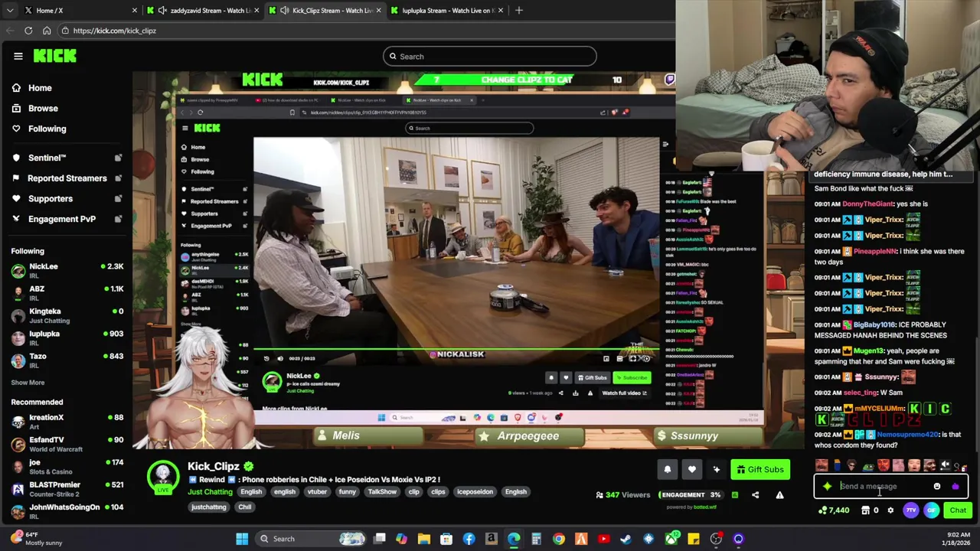Open Browse in the Kick sidebar
The height and width of the screenshot is (551, 980).
tap(43, 108)
